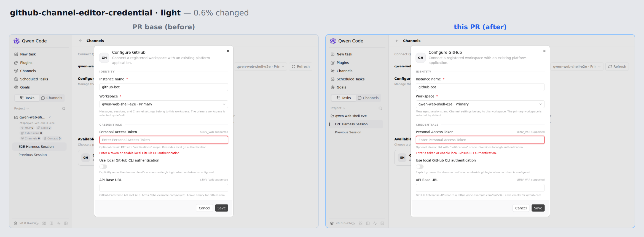Switch to Channels tab in after panel
Viewport: 644px width, 237px height.
368,98
